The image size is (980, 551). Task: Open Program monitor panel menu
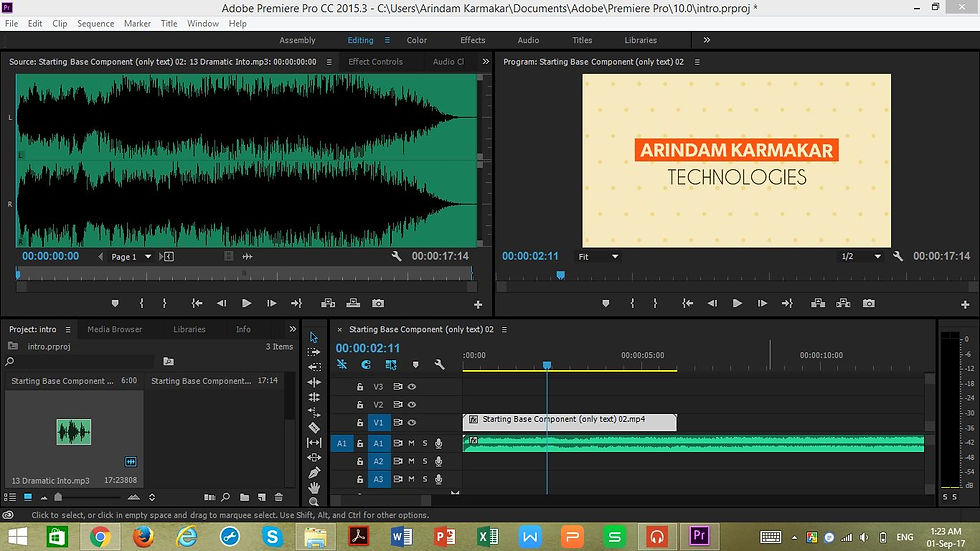[697, 62]
